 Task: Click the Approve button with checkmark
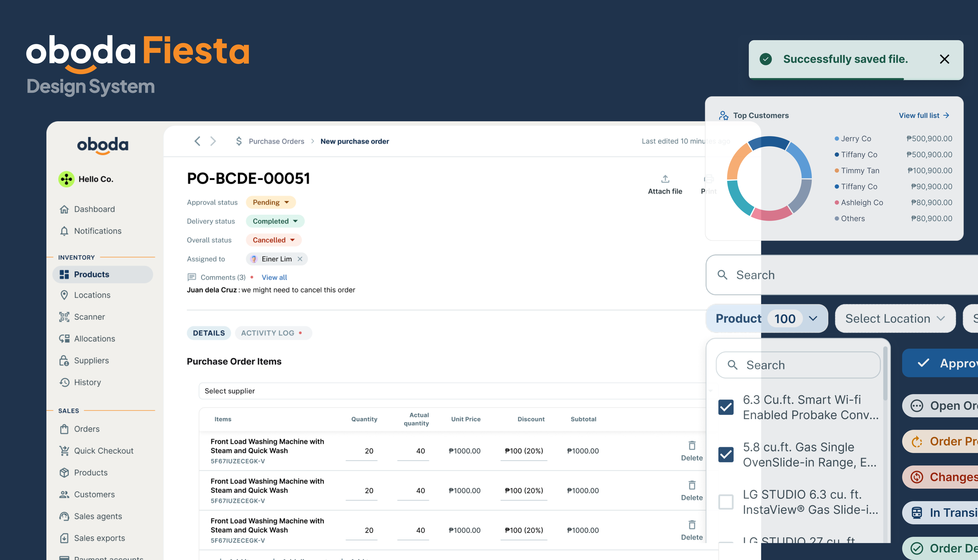(x=940, y=363)
